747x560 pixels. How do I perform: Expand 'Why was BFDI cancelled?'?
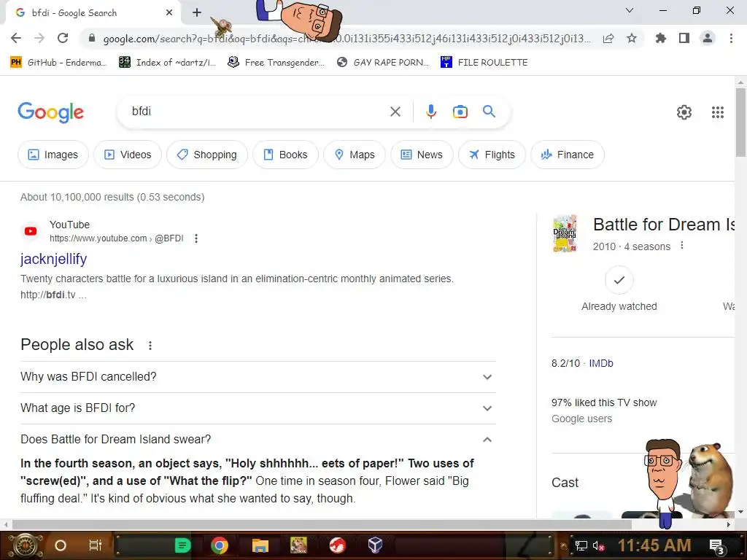coord(258,377)
